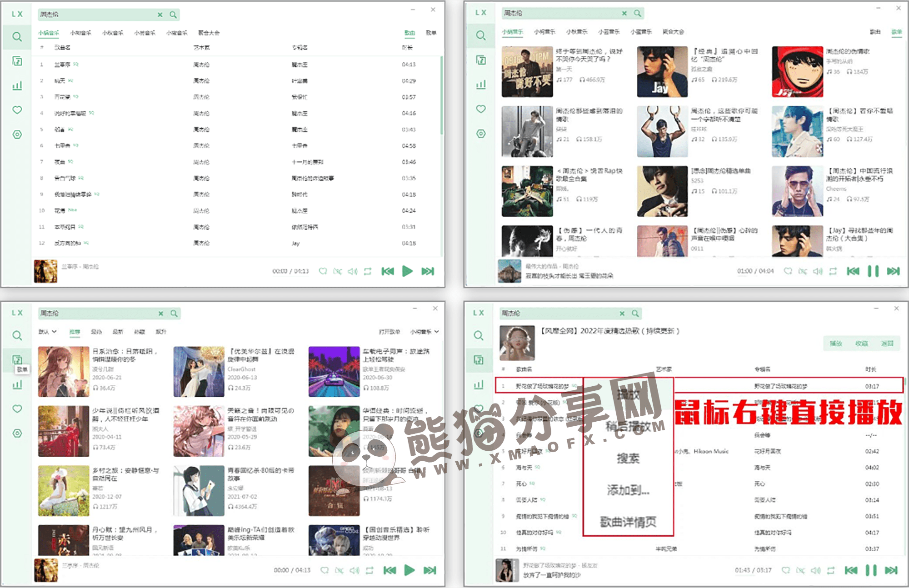Open favorites via the heart icon in the sidebar
Viewport: 909px width, 588px height.
[17, 109]
